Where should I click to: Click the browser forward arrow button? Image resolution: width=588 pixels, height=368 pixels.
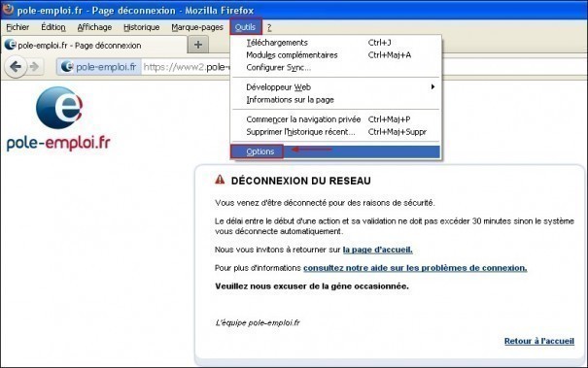click(34, 67)
